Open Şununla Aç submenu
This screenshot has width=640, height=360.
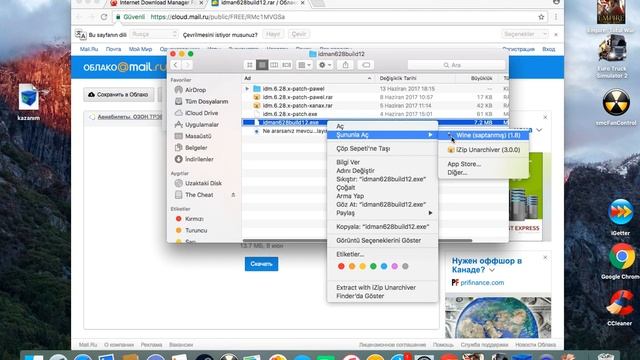382,135
